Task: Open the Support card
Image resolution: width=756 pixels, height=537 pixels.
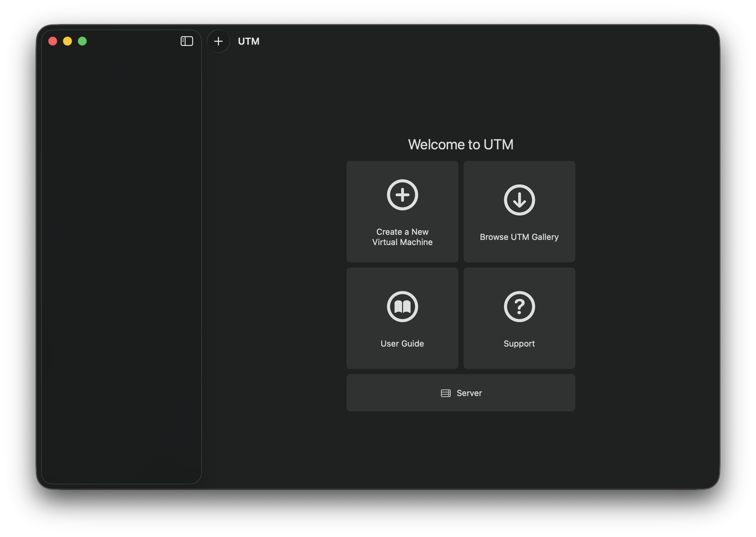Action: tap(519, 318)
